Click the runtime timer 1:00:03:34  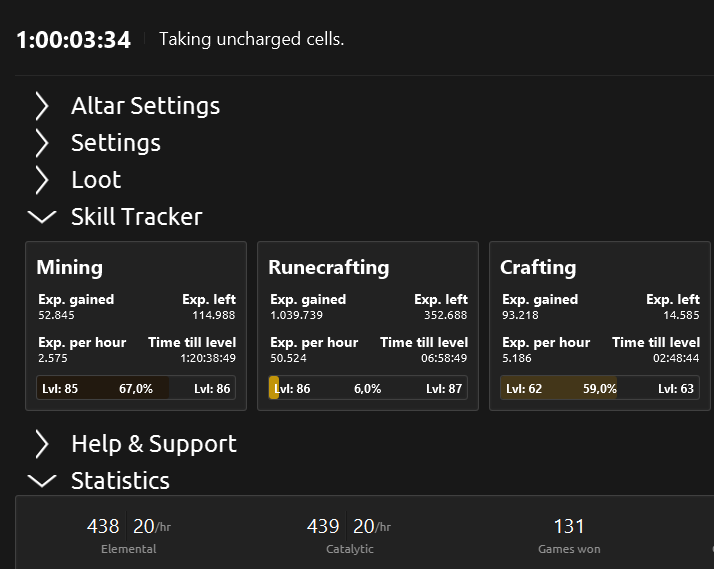(73, 40)
